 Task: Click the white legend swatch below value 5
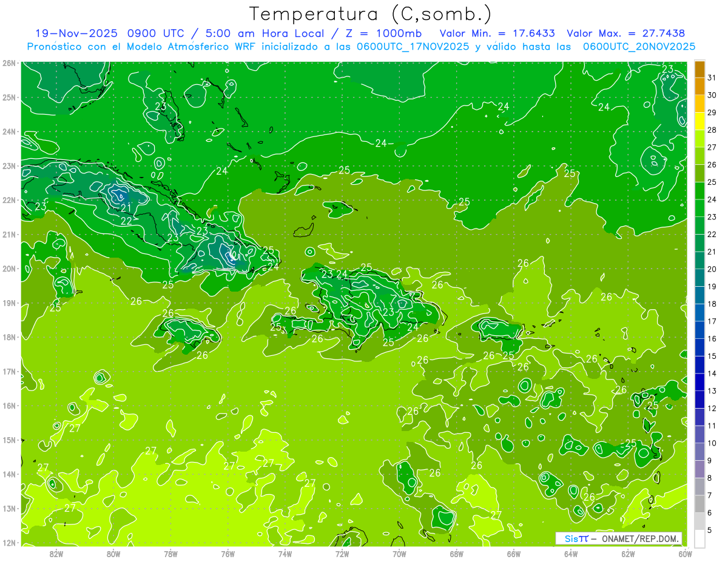click(699, 538)
